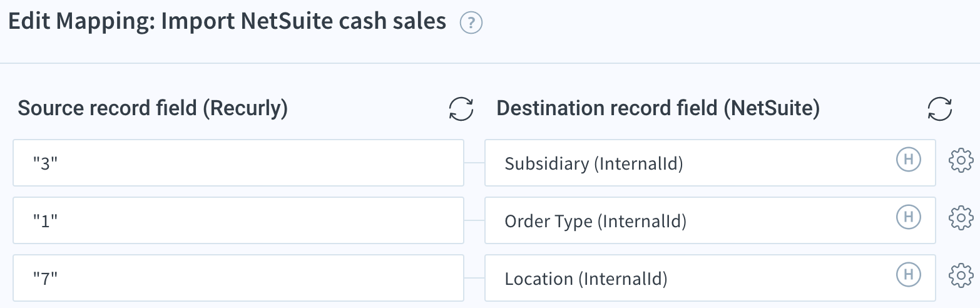Screen dimensions: 980x308
Task: Open settings gear for Order Type mapping
Action: [x=961, y=218]
